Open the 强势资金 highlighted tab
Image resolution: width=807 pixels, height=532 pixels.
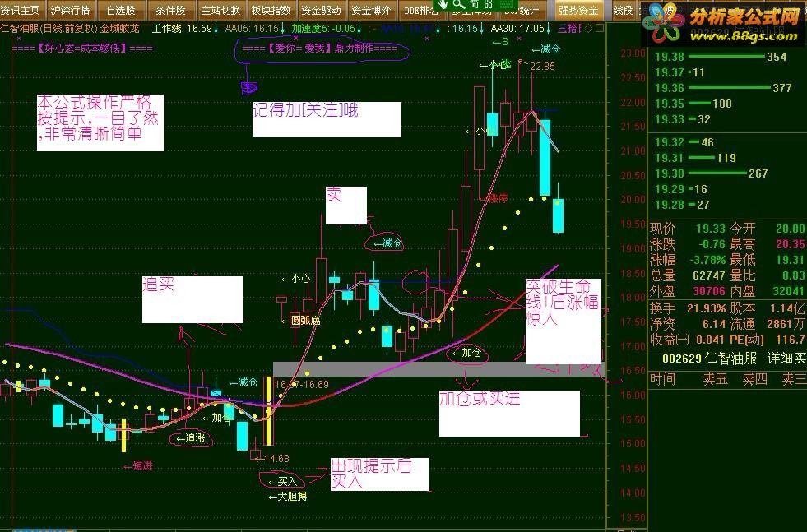[578, 11]
